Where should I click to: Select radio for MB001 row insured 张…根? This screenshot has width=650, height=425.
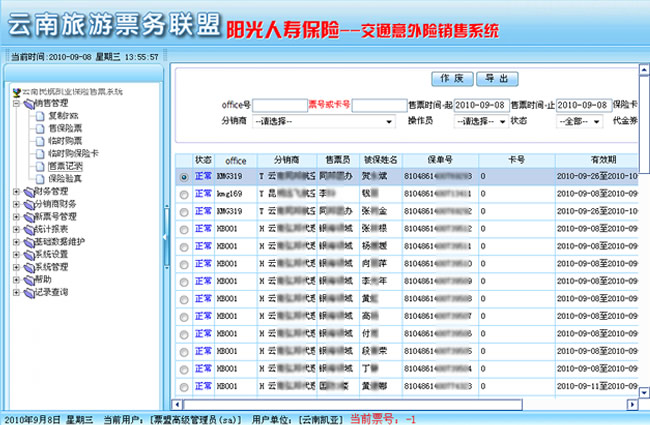(x=184, y=230)
